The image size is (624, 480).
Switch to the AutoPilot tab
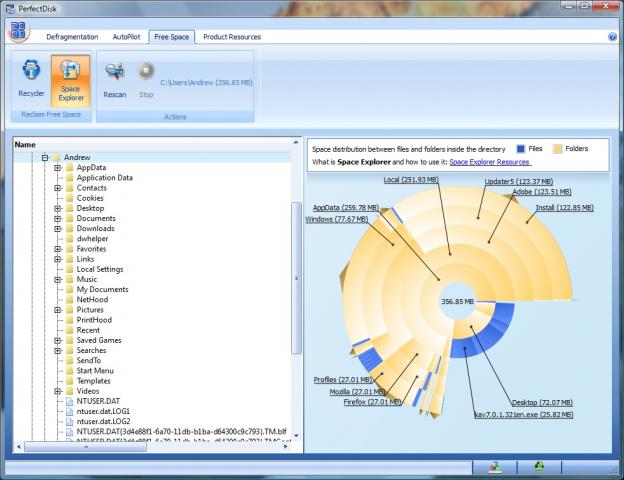click(127, 37)
